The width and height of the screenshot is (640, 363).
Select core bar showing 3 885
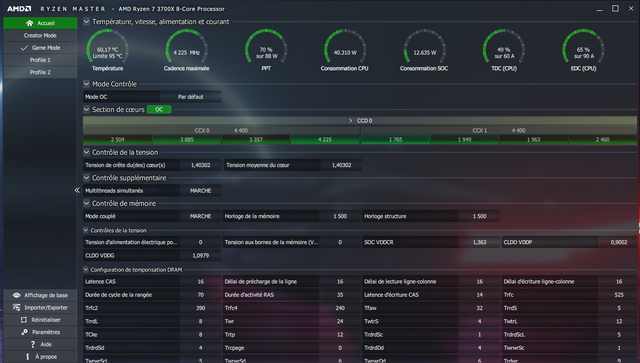187,140
